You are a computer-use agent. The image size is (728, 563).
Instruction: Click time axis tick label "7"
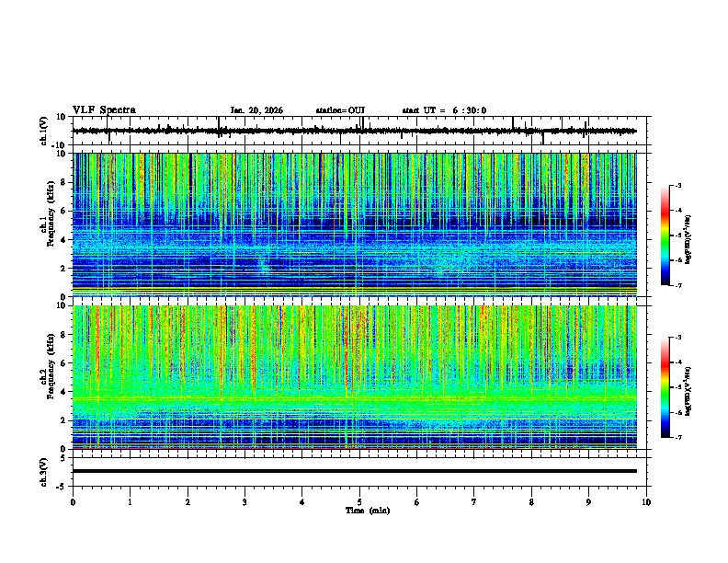tap(474, 502)
